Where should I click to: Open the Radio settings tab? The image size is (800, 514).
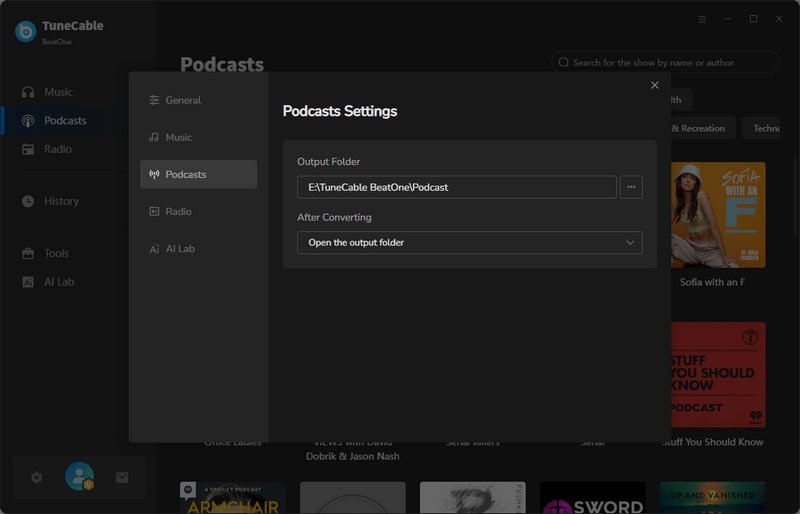(x=198, y=211)
